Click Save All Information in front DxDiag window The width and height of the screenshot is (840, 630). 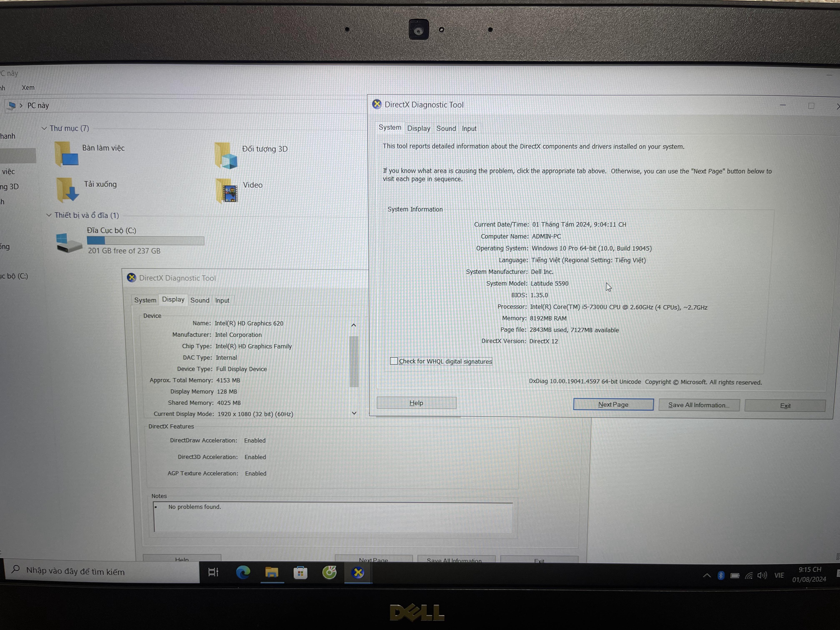pos(699,405)
